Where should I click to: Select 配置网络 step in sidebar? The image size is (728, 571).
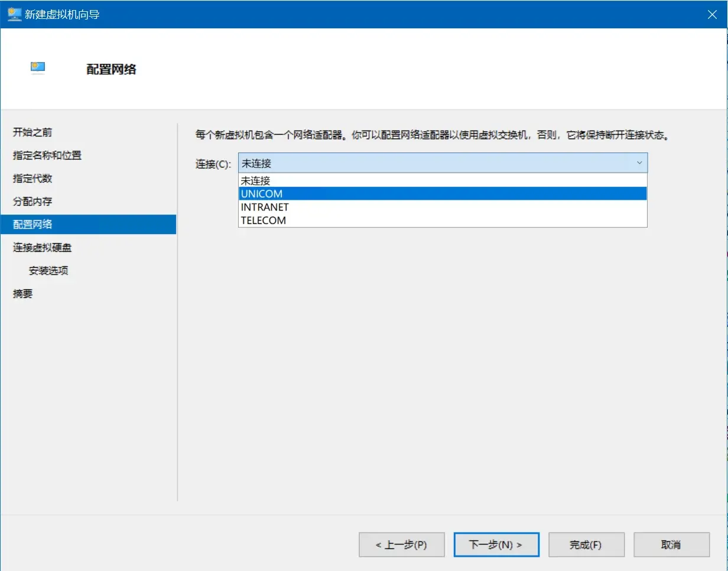coord(32,225)
